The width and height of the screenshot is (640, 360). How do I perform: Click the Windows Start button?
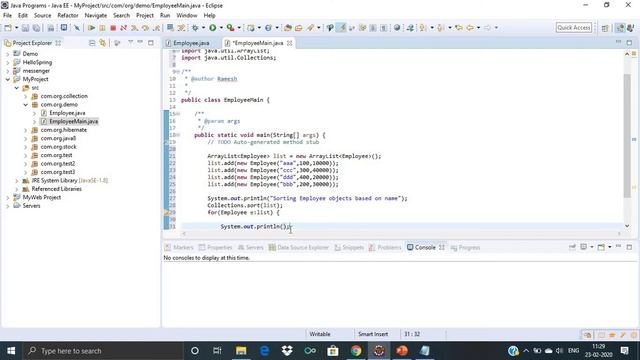pos(11,351)
